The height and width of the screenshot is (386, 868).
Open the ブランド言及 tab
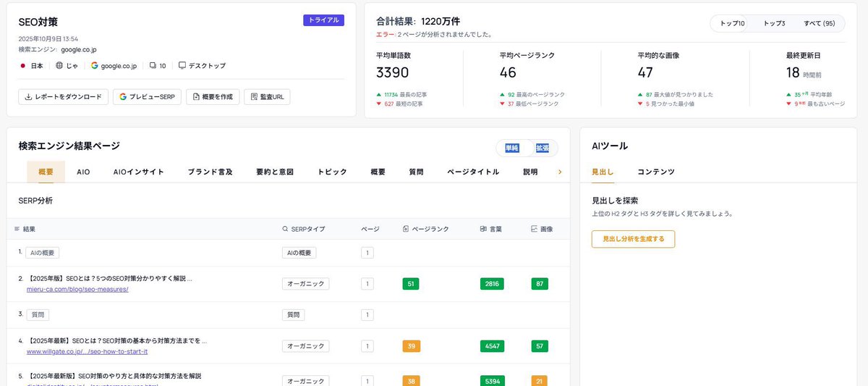click(210, 172)
